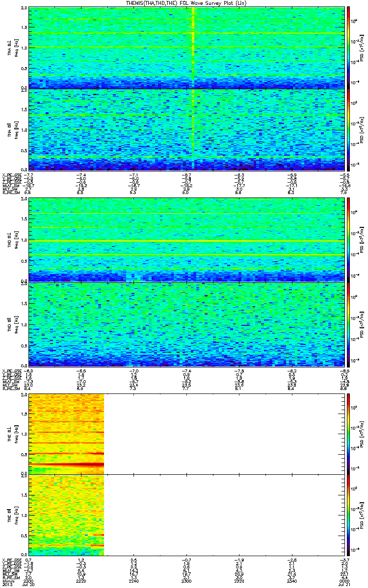368x588 pixels.
Task: Open the THD B∥ spectrogram panel
Action: pos(185,323)
